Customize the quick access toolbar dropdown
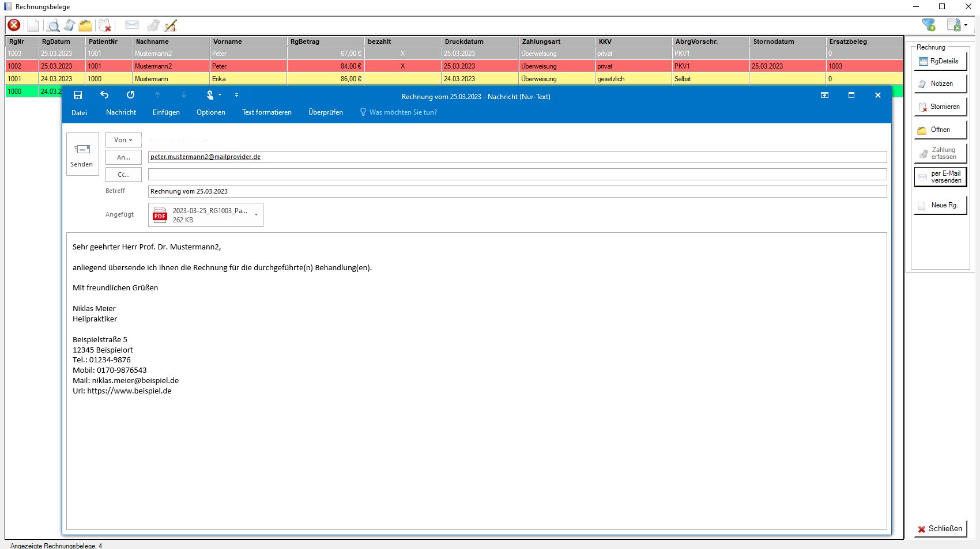The width and height of the screenshot is (980, 549). [x=236, y=95]
